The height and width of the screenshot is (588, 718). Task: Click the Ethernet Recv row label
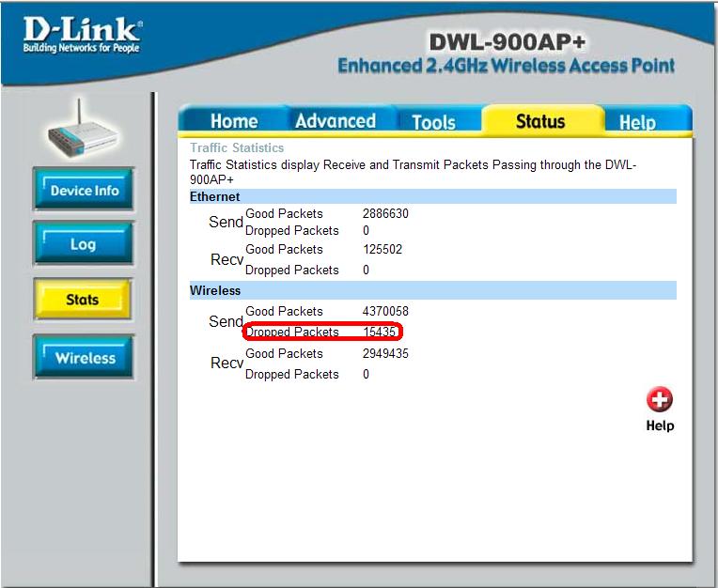pyautogui.click(x=226, y=259)
